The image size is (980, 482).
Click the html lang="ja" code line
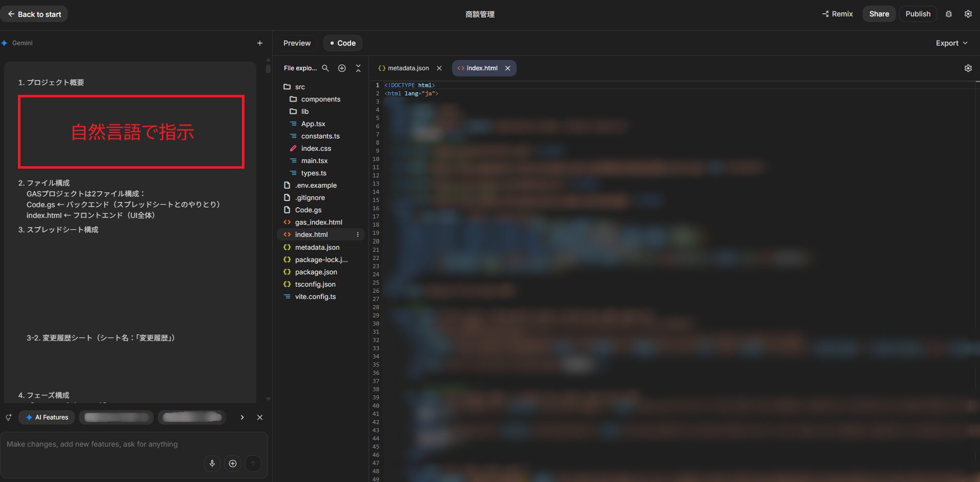412,93
